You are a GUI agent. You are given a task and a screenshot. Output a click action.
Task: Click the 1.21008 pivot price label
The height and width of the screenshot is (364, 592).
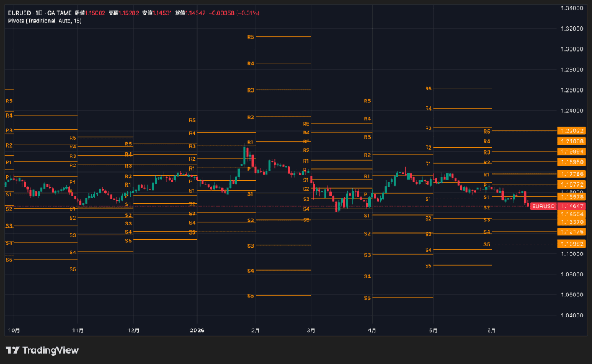572,141
